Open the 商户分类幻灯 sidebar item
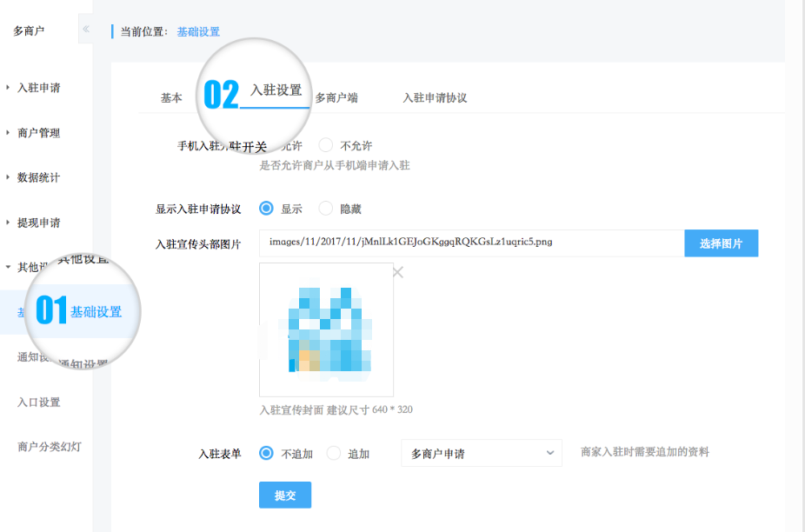805x532 pixels. point(50,447)
